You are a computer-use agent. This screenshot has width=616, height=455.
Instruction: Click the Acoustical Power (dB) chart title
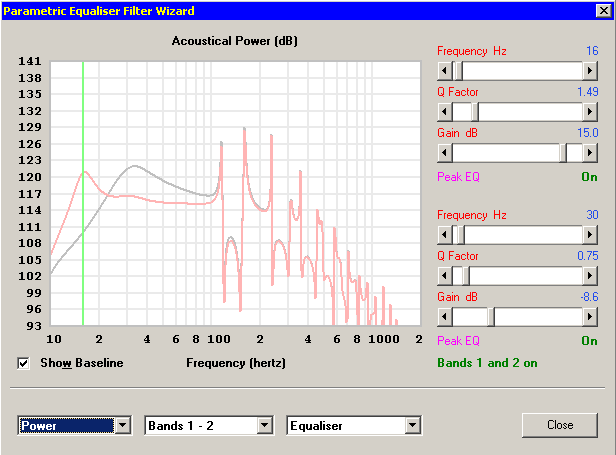tap(235, 41)
